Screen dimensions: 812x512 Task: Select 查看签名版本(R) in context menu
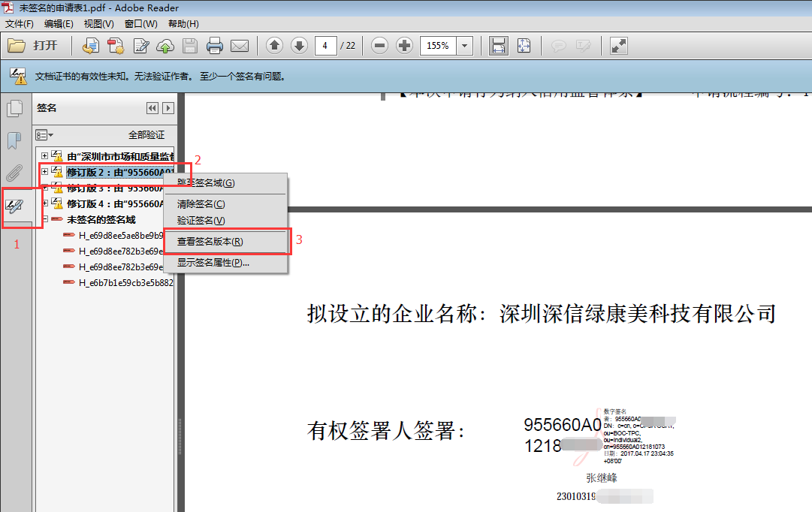click(210, 242)
